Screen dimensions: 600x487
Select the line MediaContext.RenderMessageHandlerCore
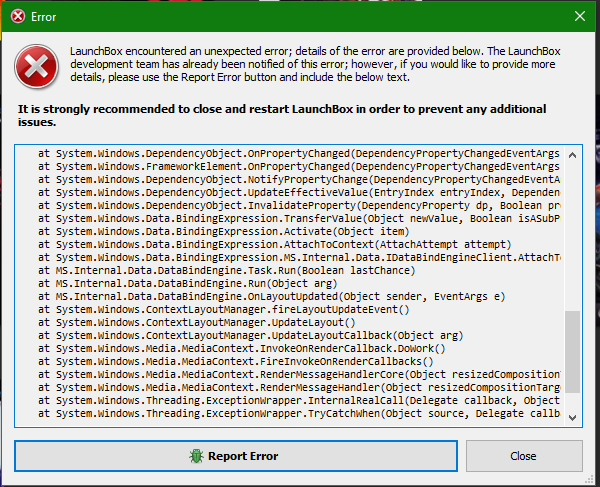pos(299,375)
